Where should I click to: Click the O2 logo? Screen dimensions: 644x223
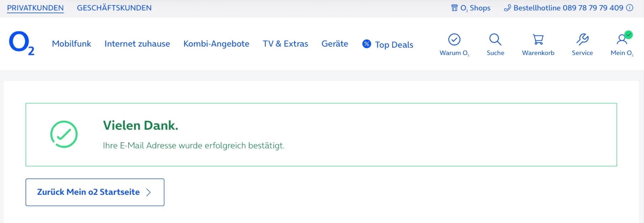click(x=22, y=43)
